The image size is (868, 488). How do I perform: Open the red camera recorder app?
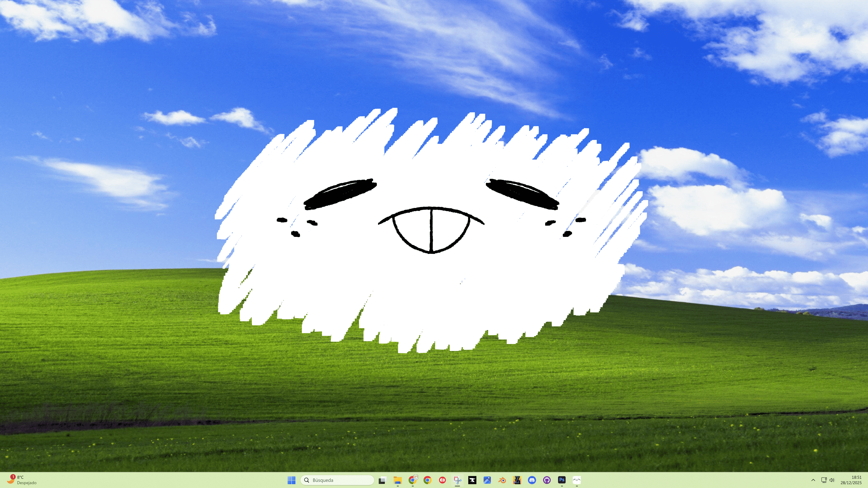point(442,480)
